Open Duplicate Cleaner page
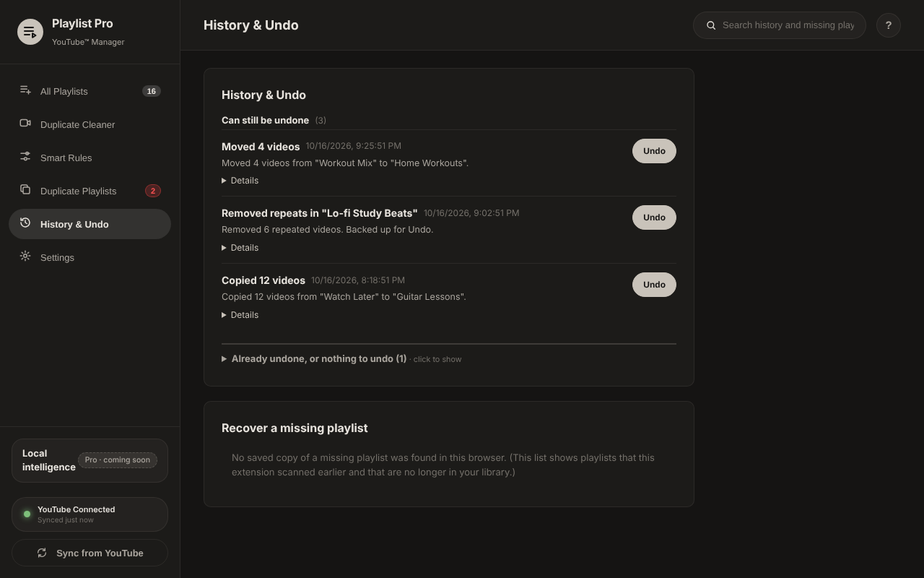This screenshot has height=578, width=924. coord(90,124)
